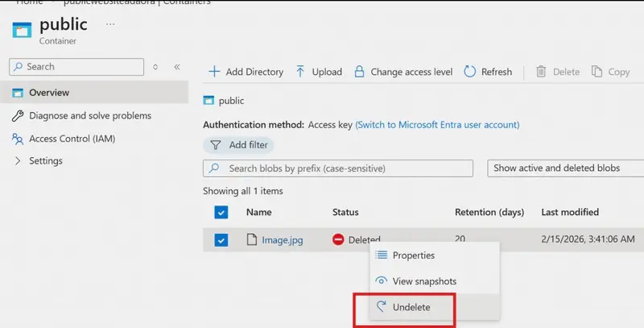This screenshot has height=328, width=644.
Task: Click the Image.jpg file icon
Action: point(252,239)
